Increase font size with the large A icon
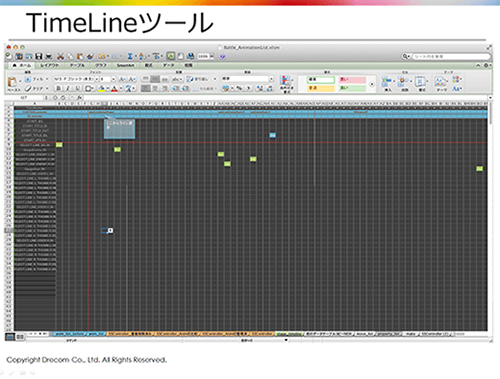 pyautogui.click(x=122, y=79)
